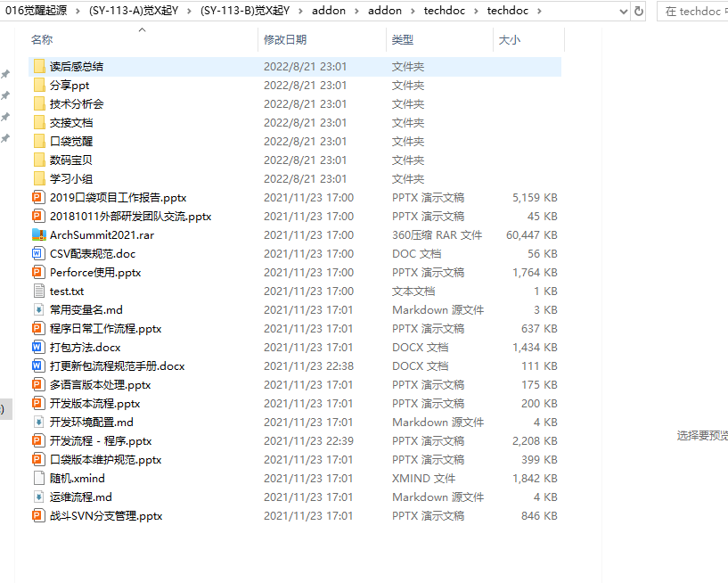Click the folder icon of 读后感总结

(x=39, y=67)
